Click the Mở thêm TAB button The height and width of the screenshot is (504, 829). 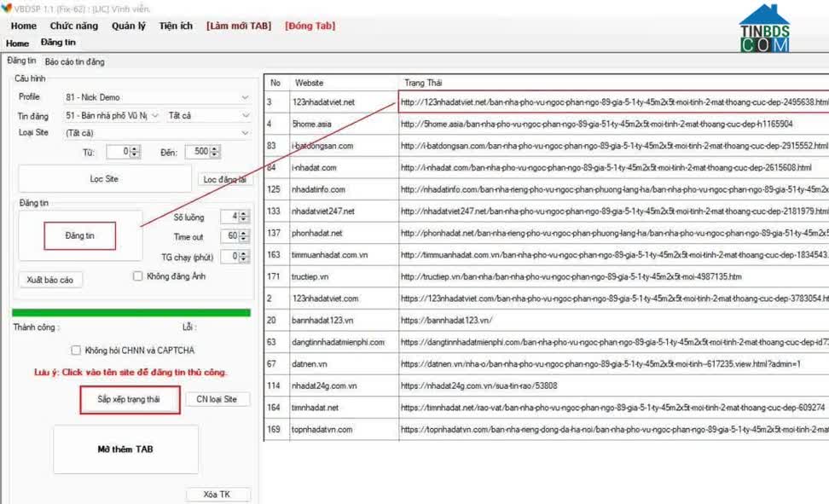tap(126, 449)
